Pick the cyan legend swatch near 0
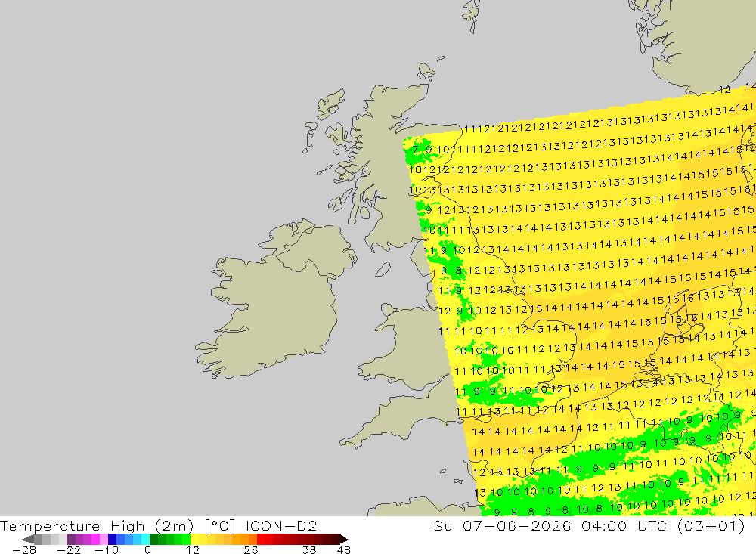The image size is (756, 554). [x=145, y=539]
